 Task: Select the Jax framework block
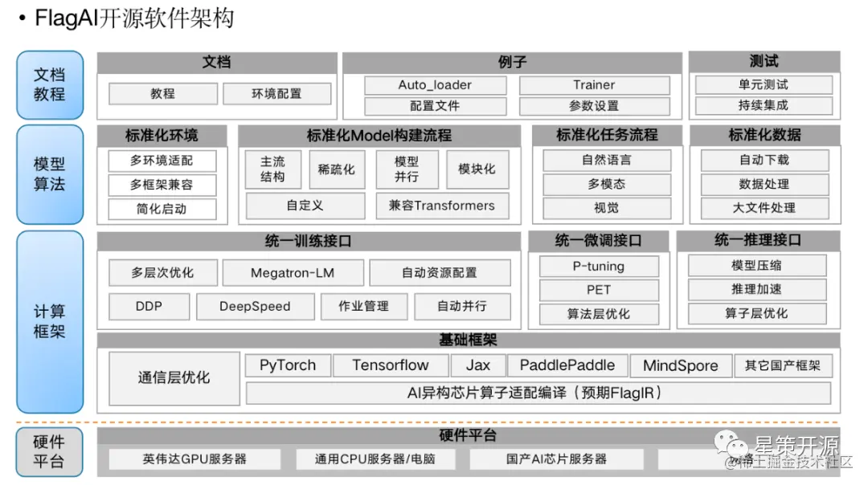point(478,365)
